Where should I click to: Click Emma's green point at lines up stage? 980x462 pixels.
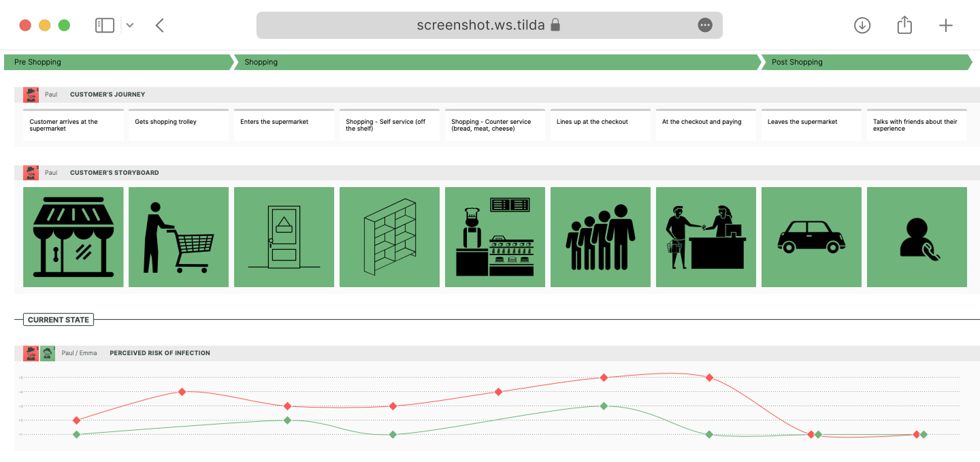tap(604, 406)
